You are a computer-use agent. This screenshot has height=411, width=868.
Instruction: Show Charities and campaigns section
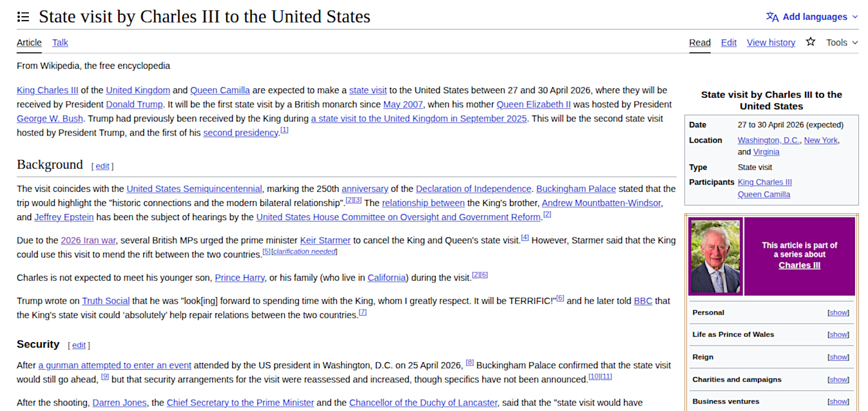(x=838, y=380)
